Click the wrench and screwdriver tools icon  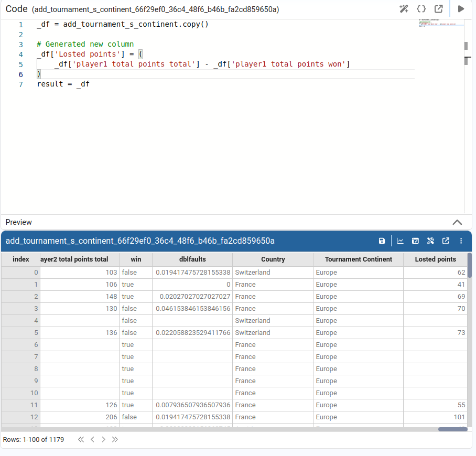[x=430, y=241]
